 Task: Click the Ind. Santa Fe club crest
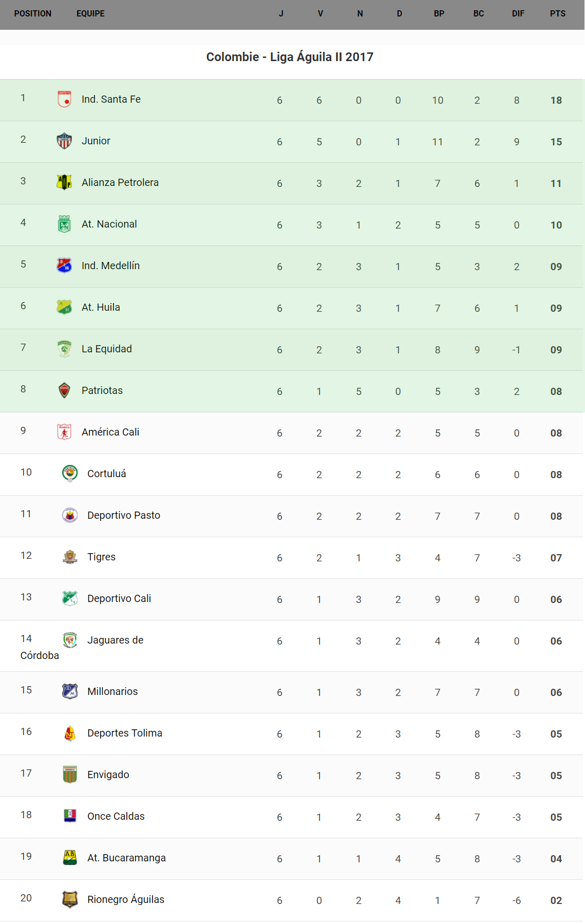click(x=64, y=99)
